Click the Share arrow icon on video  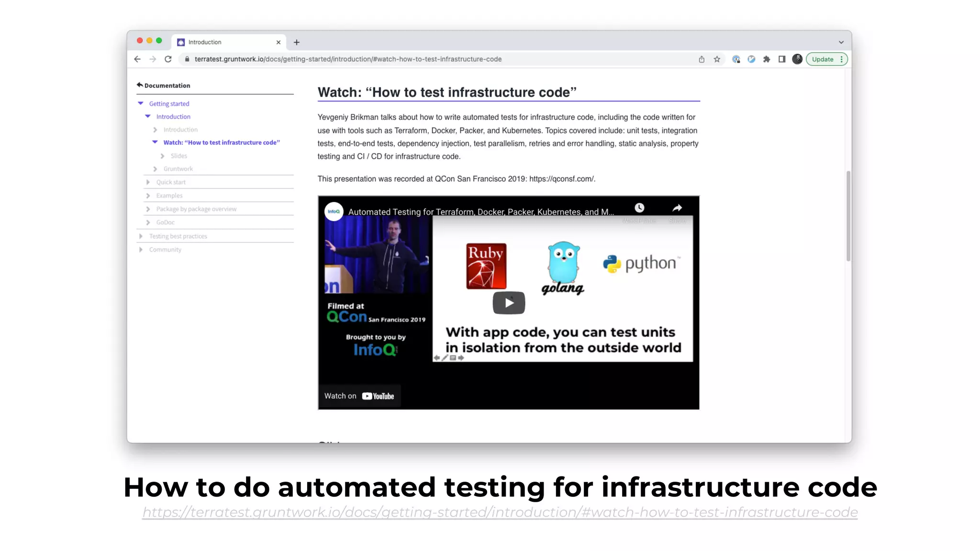pos(677,208)
